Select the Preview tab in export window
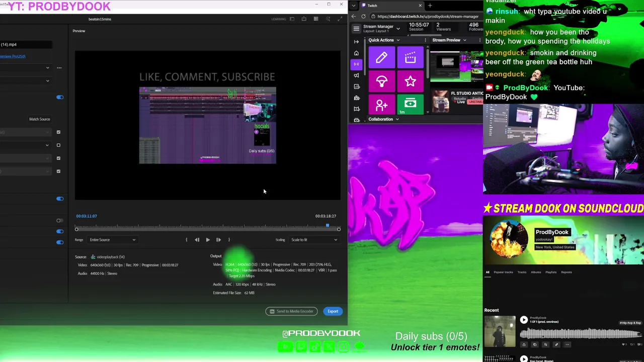 click(78, 31)
